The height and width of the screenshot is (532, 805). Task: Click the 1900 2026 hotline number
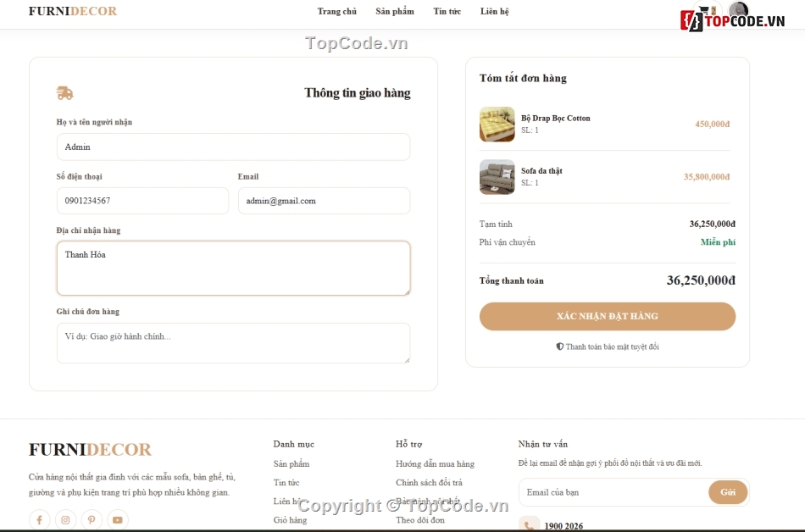(x=563, y=526)
